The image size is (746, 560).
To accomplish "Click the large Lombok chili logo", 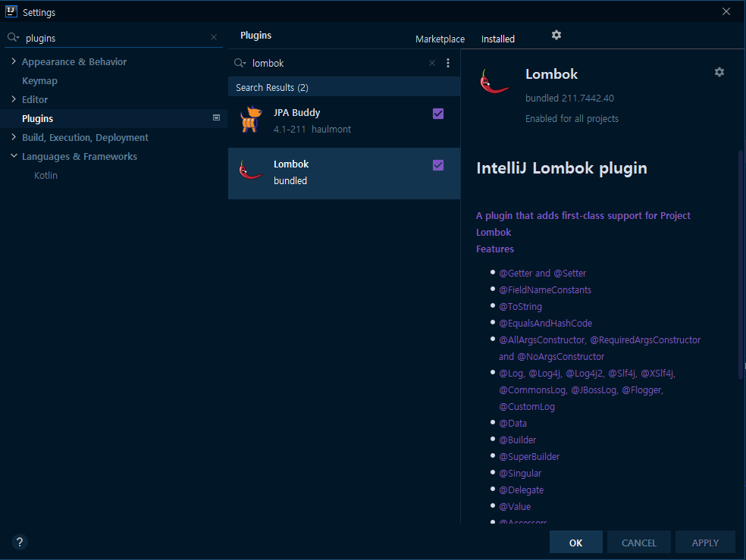I will (494, 82).
